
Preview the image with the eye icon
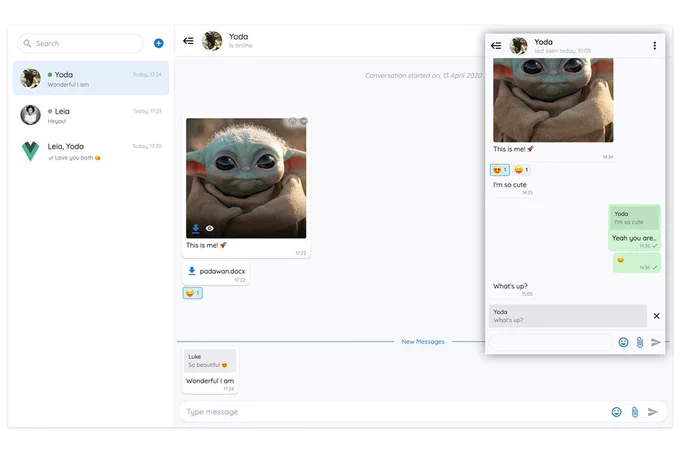209,229
